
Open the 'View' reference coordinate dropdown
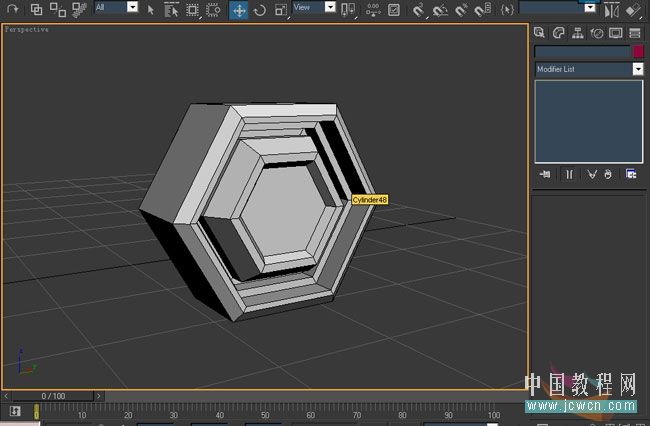click(x=330, y=7)
